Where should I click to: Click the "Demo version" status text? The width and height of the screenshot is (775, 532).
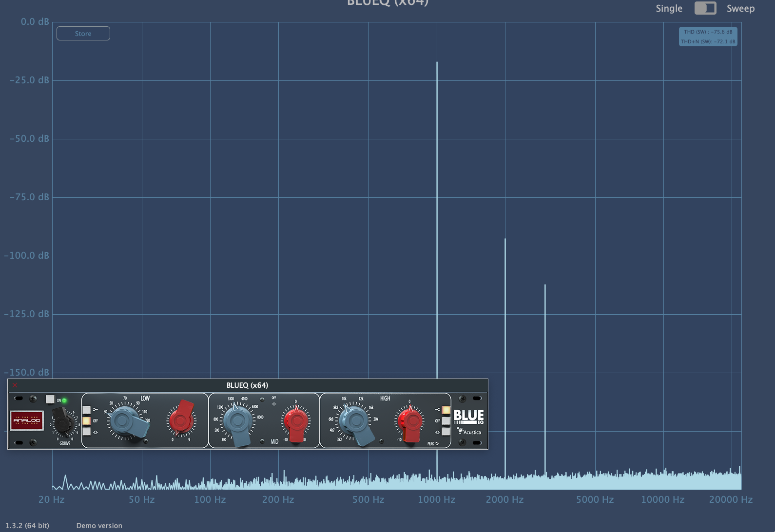pyautogui.click(x=99, y=526)
